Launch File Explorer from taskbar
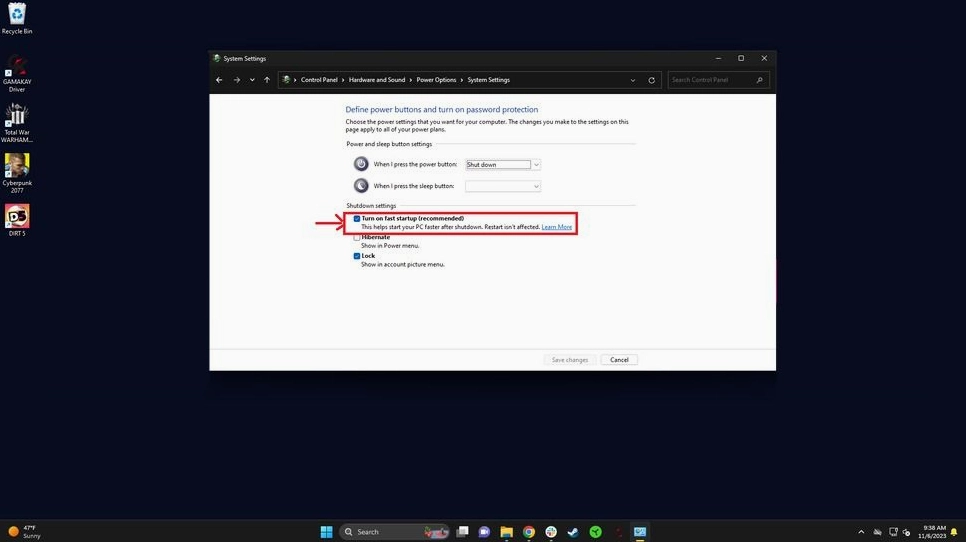 point(507,532)
